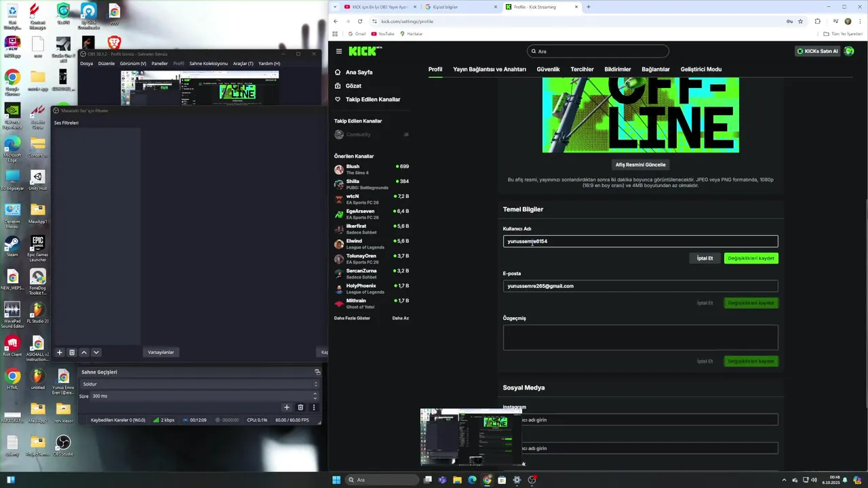Click the Windows Start button in taskbar
868x488 pixels.
(336, 480)
